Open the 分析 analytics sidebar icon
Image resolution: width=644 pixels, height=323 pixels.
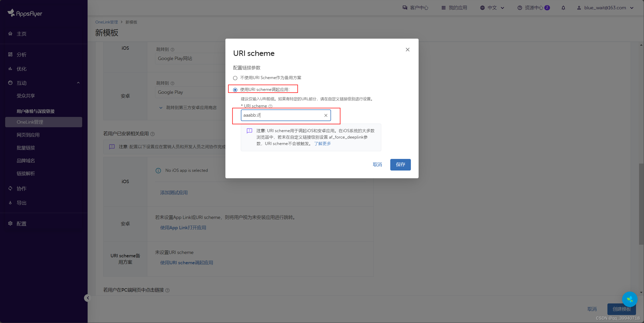pos(10,54)
